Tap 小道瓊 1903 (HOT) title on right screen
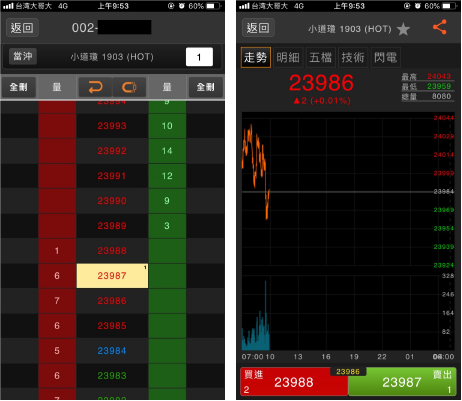Screen dimensions: 462x401 tap(350, 29)
